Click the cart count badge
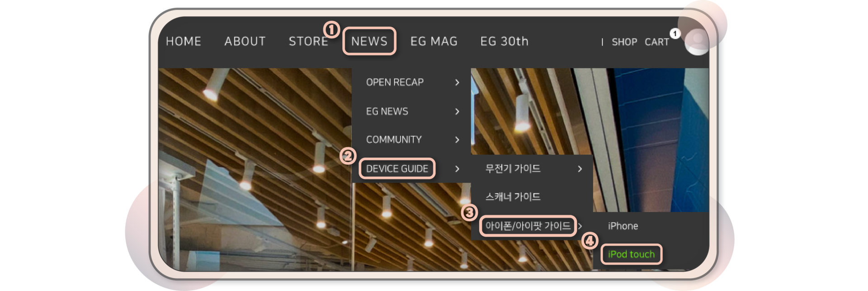The height and width of the screenshot is (291, 868). click(x=675, y=33)
